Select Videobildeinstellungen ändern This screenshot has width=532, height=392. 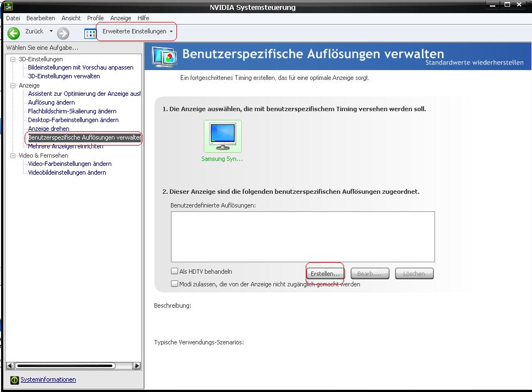[x=67, y=172]
